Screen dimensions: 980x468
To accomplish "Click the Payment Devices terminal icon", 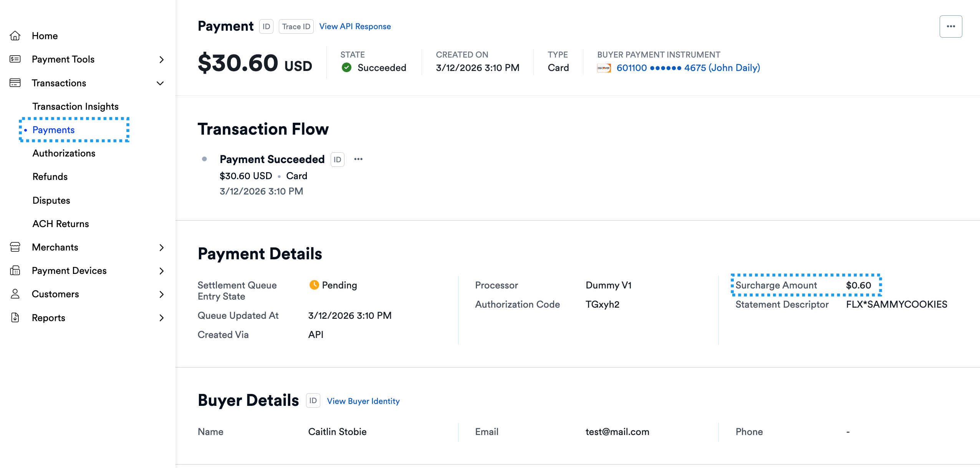I will click(15, 270).
